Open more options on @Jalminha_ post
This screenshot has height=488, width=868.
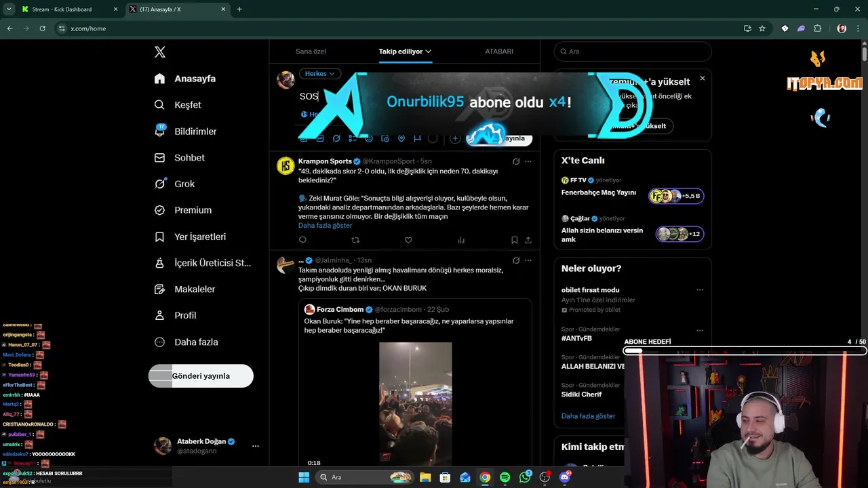[528, 260]
